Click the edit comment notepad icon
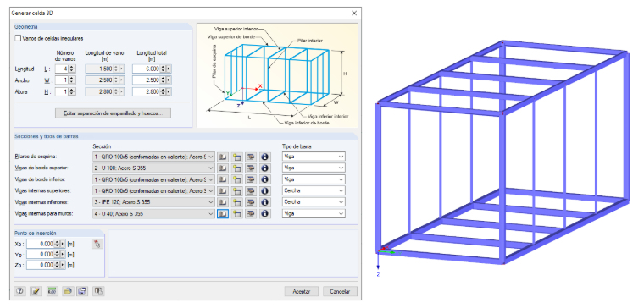Screen dimensions: 644x308 [x=36, y=291]
